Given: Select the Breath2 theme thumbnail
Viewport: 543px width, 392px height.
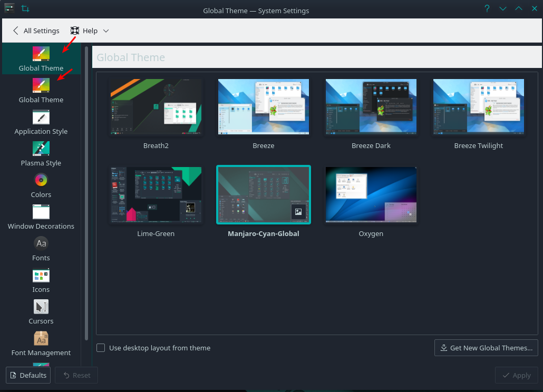Looking at the screenshot, I should point(156,106).
